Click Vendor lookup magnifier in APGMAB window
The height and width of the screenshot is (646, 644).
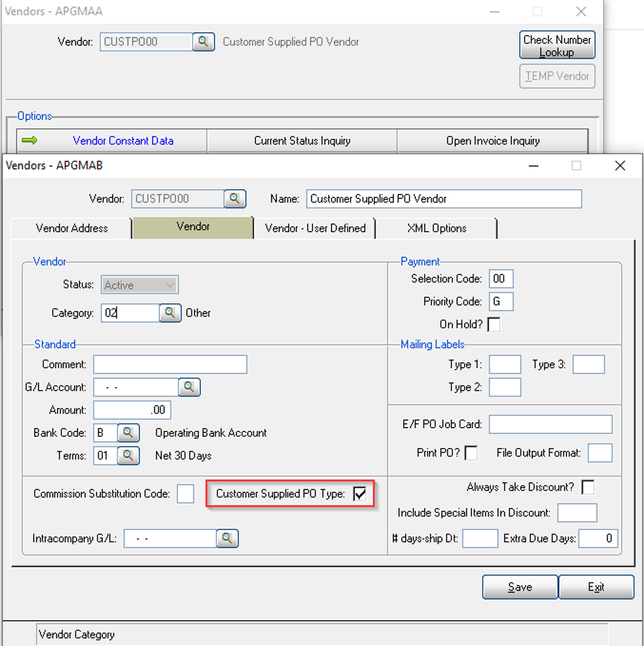[235, 198]
